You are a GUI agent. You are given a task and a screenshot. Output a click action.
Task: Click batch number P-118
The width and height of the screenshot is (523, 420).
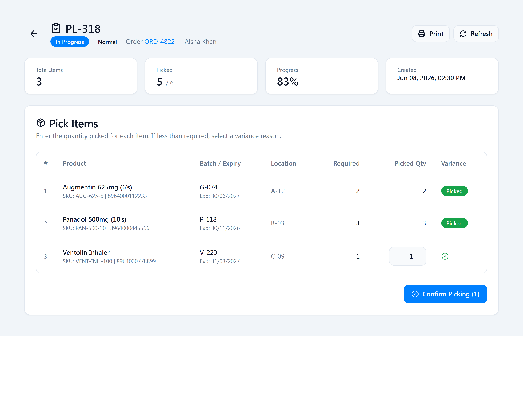point(208,219)
